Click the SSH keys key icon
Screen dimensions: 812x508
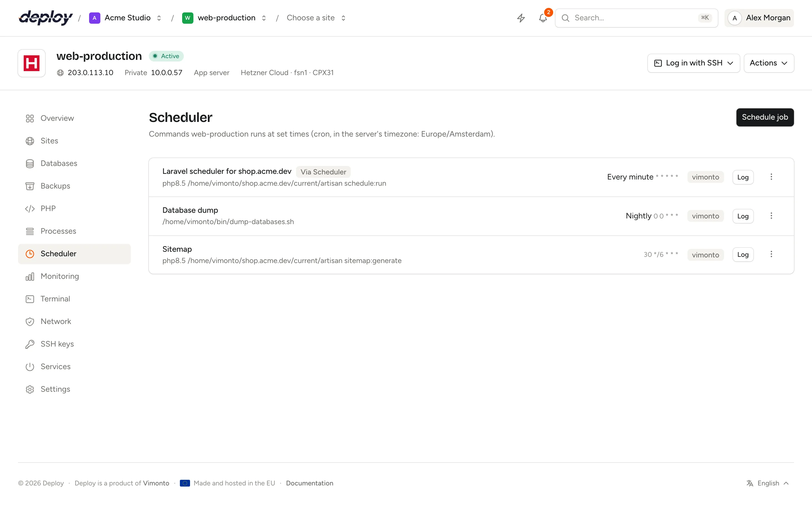pos(30,344)
